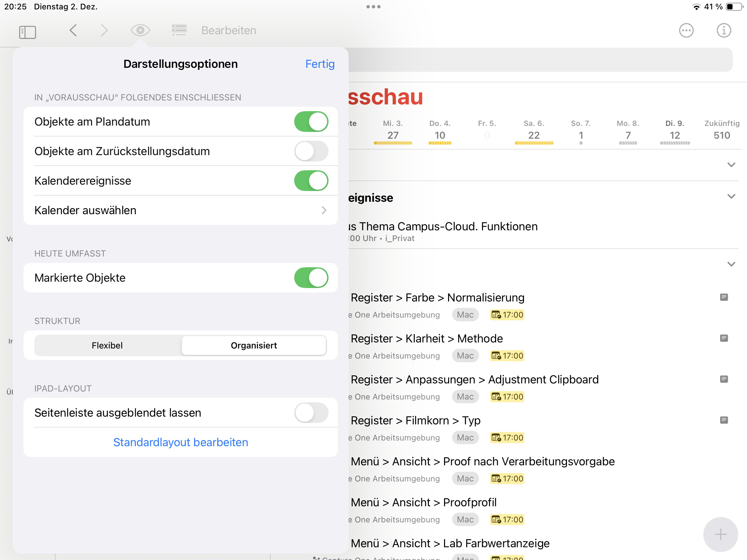
Task: Collapse the Ereignisse section chevron
Action: click(731, 196)
